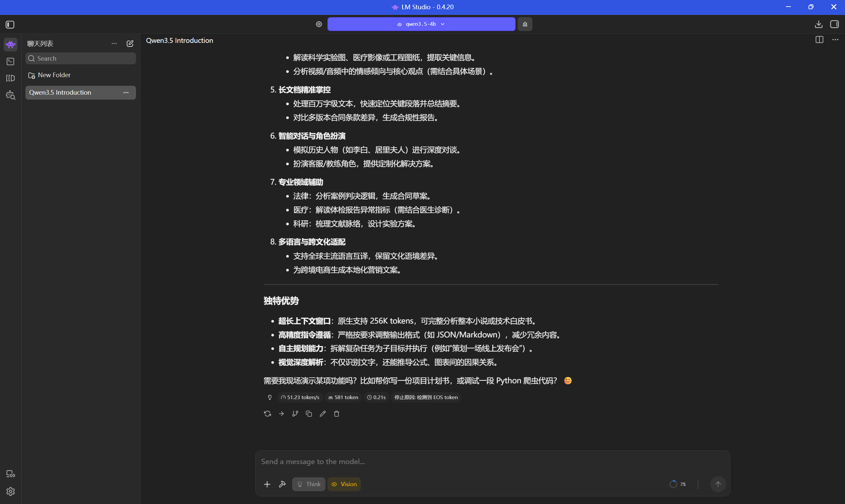Open the qwen3.5-4b model selector dropdown

coord(421,24)
